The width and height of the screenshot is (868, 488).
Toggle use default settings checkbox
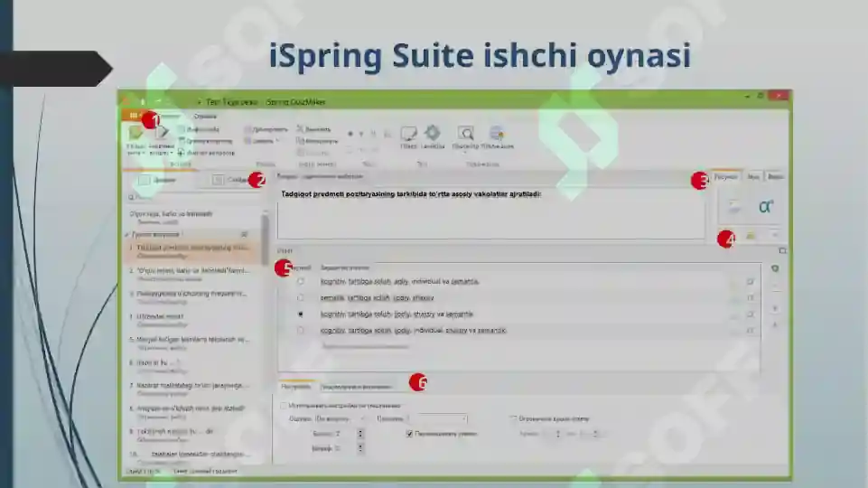[x=284, y=406]
